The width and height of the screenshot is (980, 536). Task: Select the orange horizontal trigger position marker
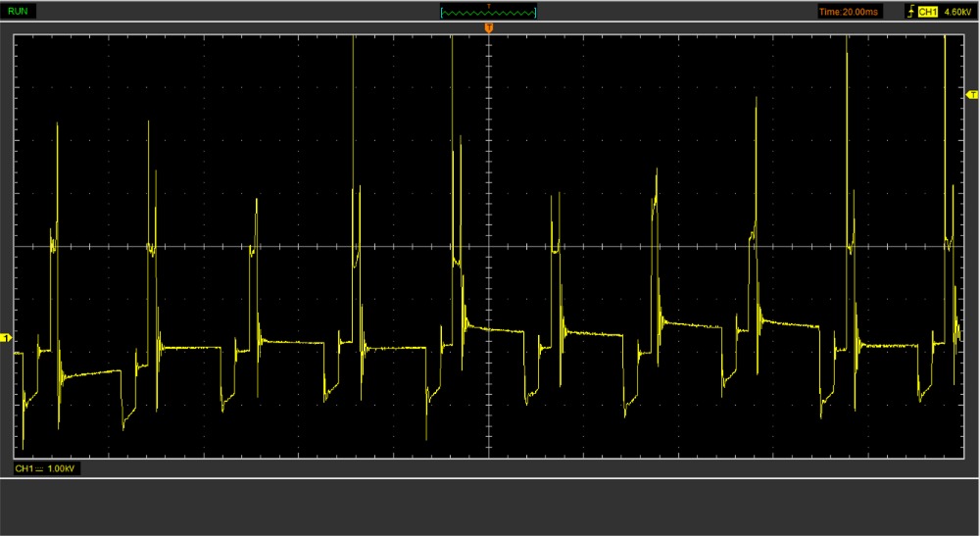[x=489, y=28]
